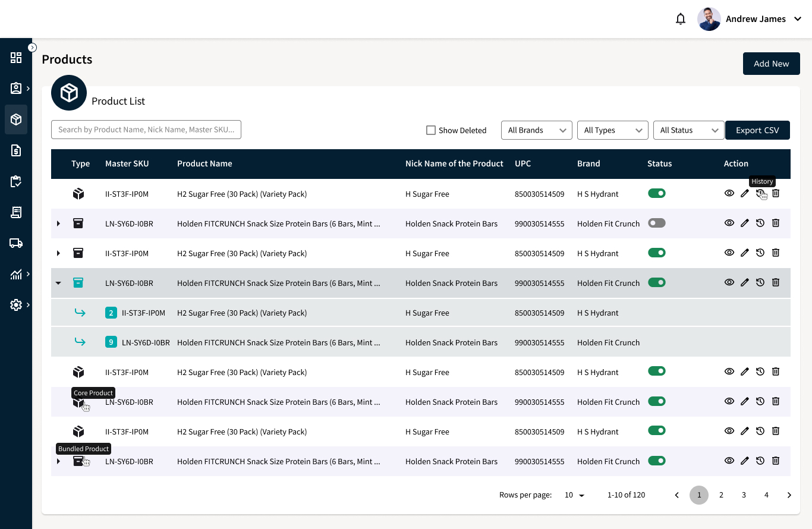Turn off status in the History tooltip row
Viewport: 812px width, 529px height.
[x=656, y=193]
